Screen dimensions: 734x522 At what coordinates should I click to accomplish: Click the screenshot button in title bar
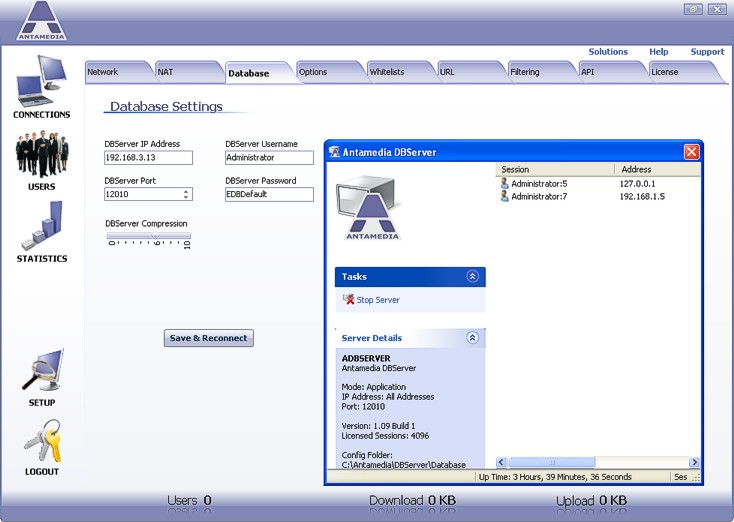pyautogui.click(x=693, y=9)
